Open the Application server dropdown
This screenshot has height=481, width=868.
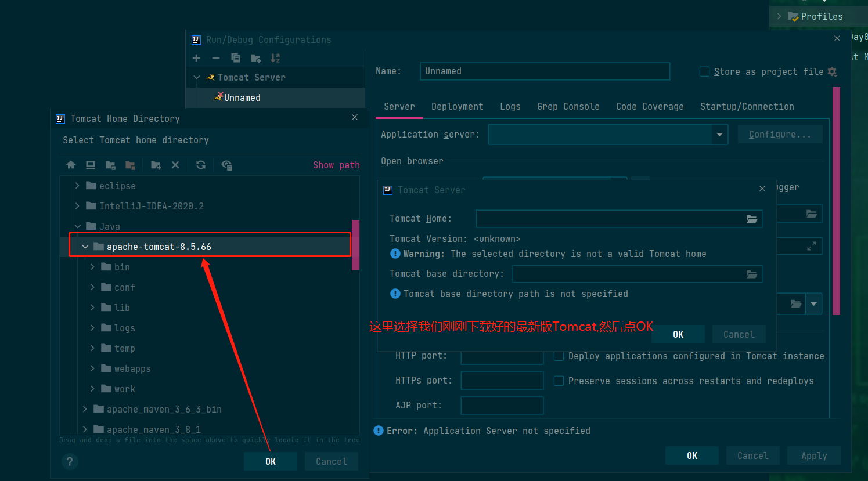[x=719, y=134]
